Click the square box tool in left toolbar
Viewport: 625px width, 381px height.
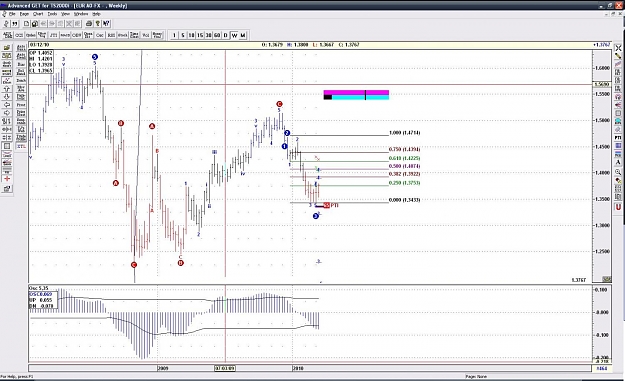click(7, 146)
